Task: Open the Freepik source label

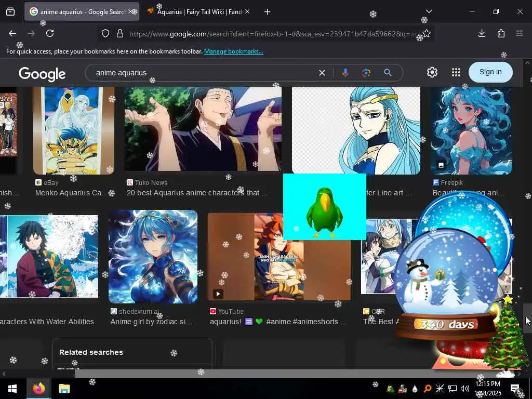Action: tap(448, 182)
